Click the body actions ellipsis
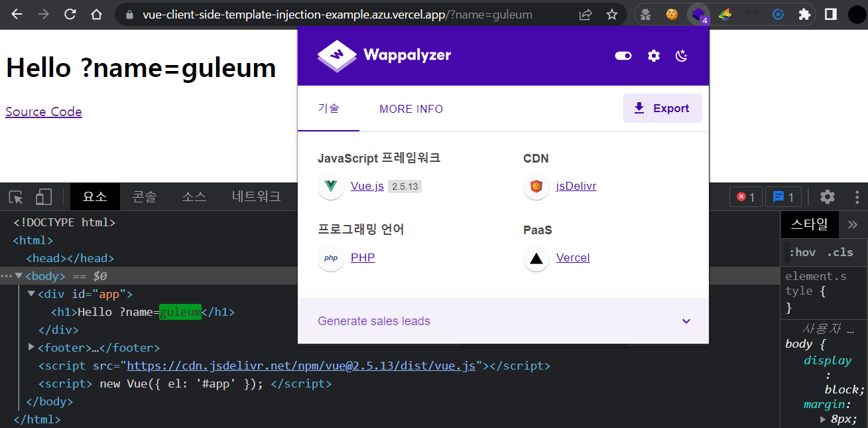 (6, 276)
